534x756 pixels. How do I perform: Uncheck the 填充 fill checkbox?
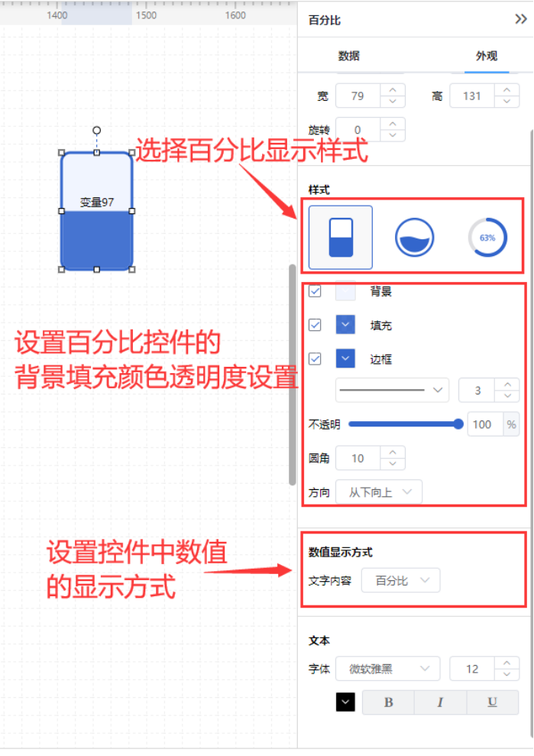[316, 325]
